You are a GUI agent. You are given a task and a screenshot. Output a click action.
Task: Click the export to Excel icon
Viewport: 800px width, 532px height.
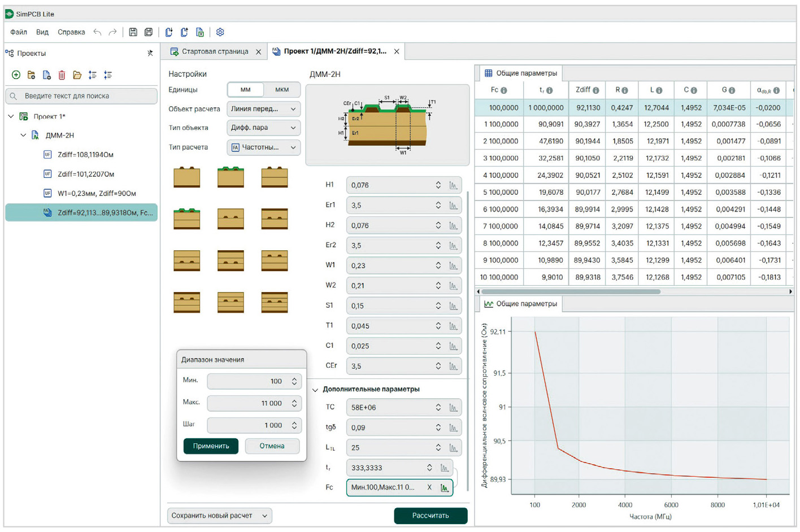[x=200, y=32]
